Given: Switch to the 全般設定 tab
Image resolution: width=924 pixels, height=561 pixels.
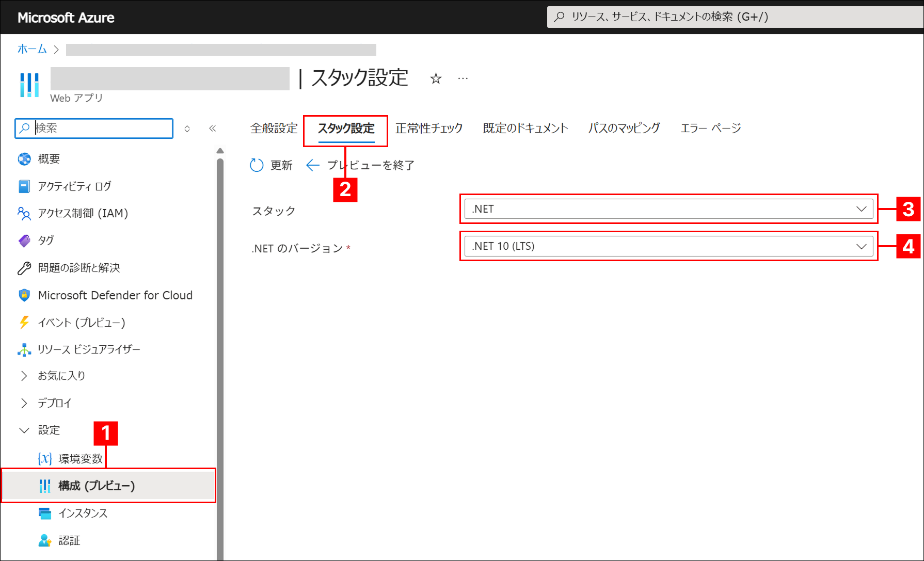Looking at the screenshot, I should tap(274, 128).
